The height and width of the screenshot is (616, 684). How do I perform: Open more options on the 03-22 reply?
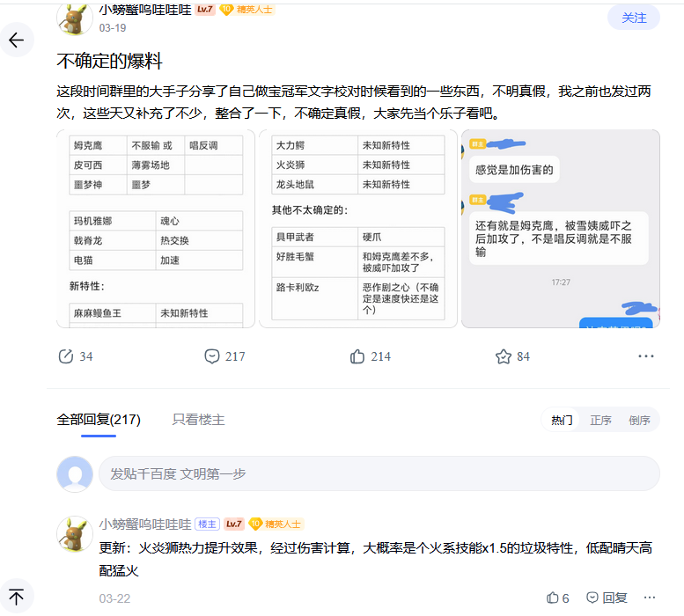pos(650,598)
